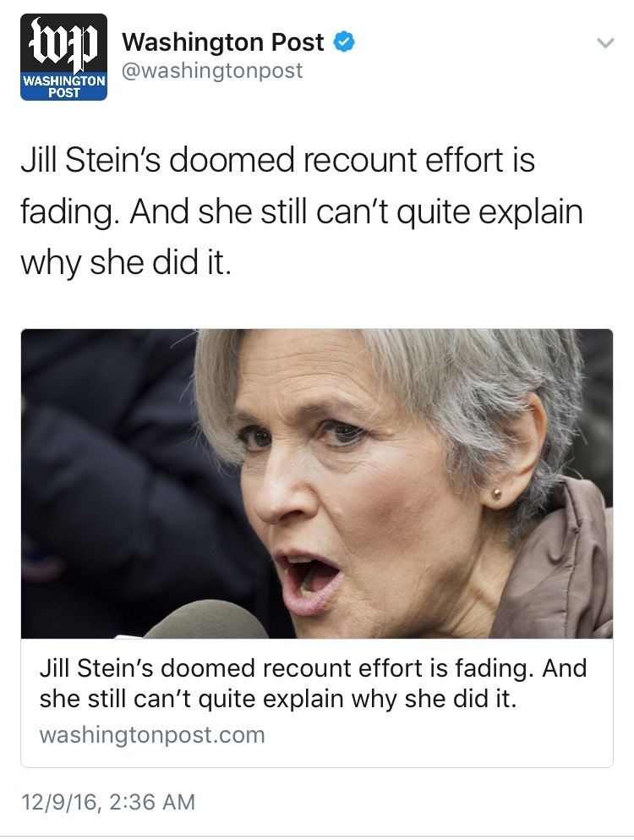Open the Washington Post profile avatar
634x840 pixels.
point(63,58)
